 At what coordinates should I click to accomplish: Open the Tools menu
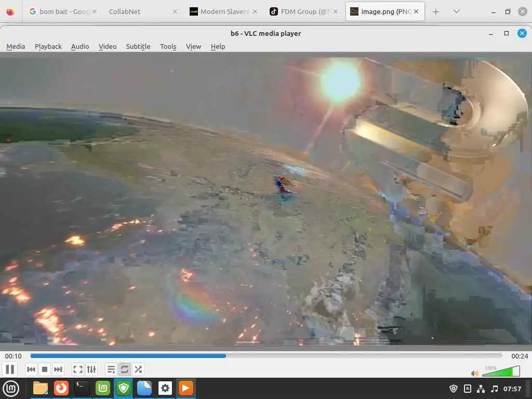coord(168,46)
